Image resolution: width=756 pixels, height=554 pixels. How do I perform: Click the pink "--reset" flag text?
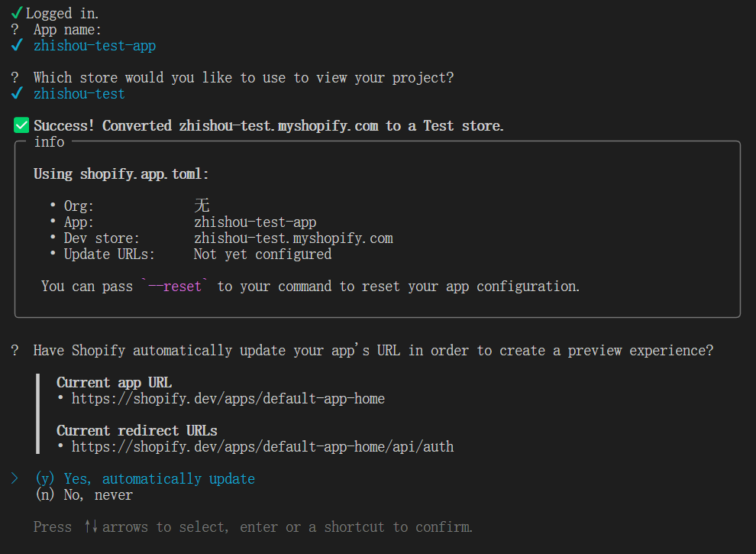click(175, 286)
